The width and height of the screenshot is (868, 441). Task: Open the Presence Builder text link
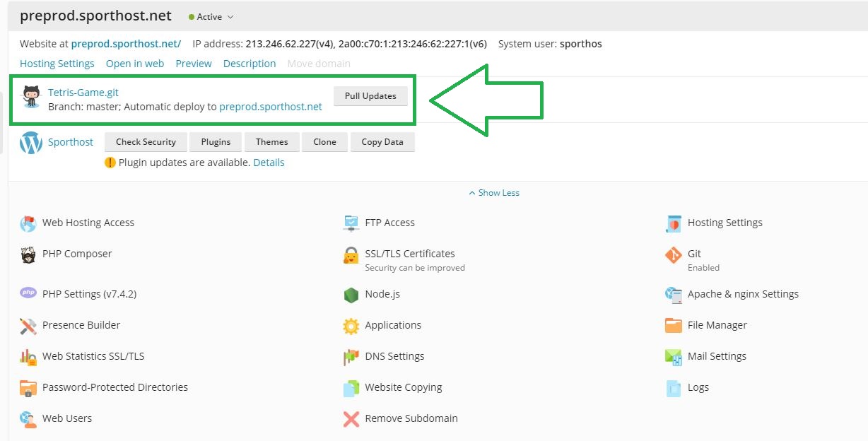click(81, 325)
